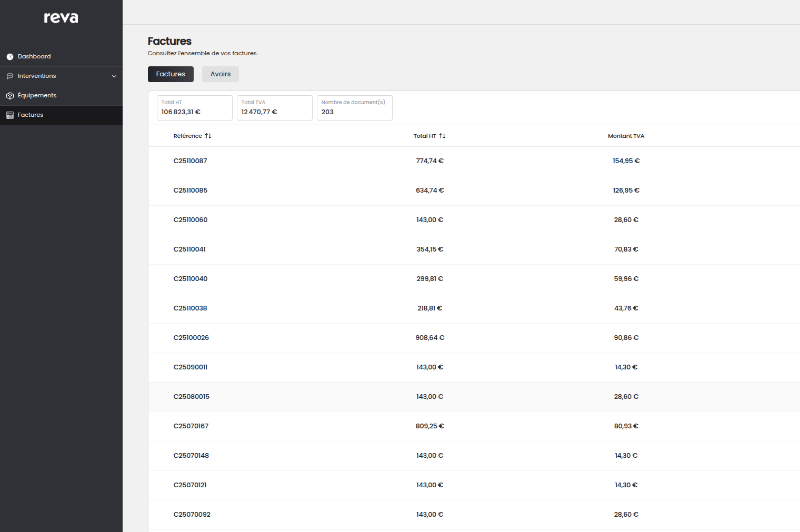Image resolution: width=800 pixels, height=532 pixels.
Task: Click the Dashboard gauge icon
Action: 10,57
